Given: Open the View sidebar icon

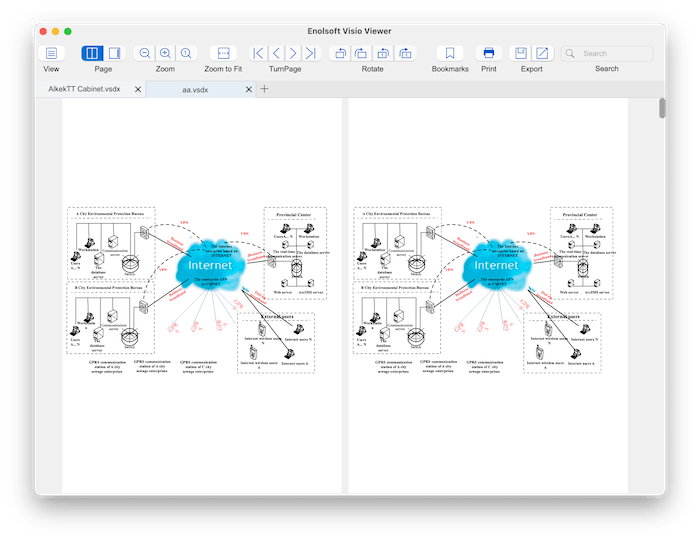Looking at the screenshot, I should [x=51, y=53].
